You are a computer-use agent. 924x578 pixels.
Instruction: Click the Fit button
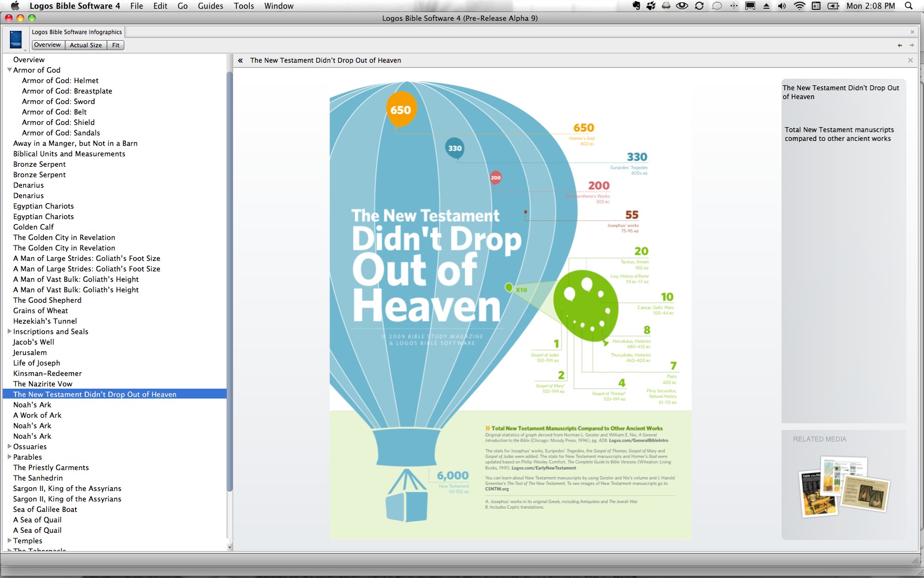(x=116, y=45)
